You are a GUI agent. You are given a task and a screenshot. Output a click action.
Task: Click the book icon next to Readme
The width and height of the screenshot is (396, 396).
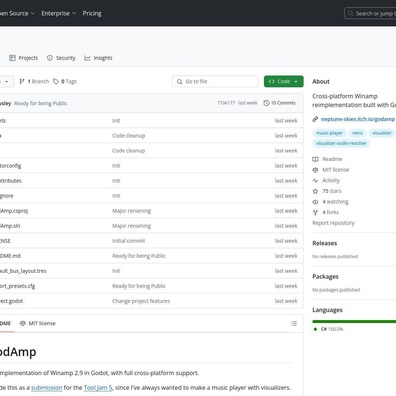pyautogui.click(x=315, y=159)
